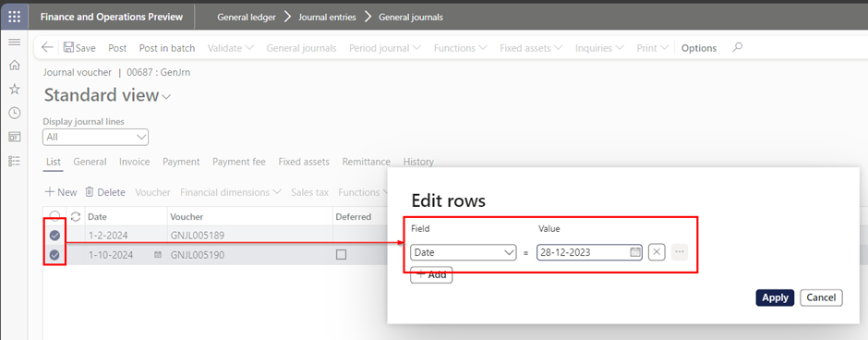868x340 pixels.
Task: Click the Add button in Edit rows
Action: coord(431,274)
